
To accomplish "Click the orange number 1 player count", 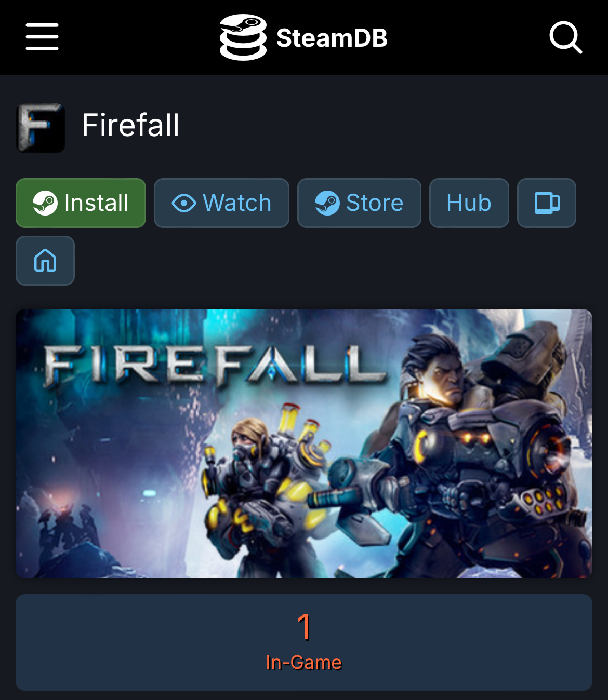I will click(x=304, y=627).
